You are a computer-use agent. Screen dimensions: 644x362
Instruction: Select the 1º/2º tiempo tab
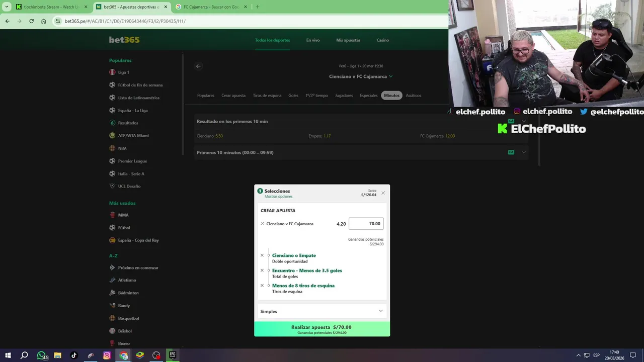coord(316,96)
